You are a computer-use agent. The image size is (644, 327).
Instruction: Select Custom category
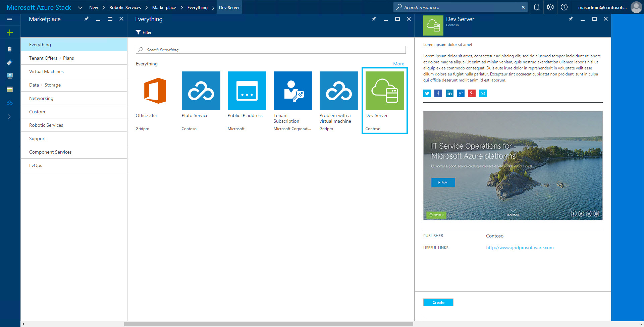click(74, 112)
